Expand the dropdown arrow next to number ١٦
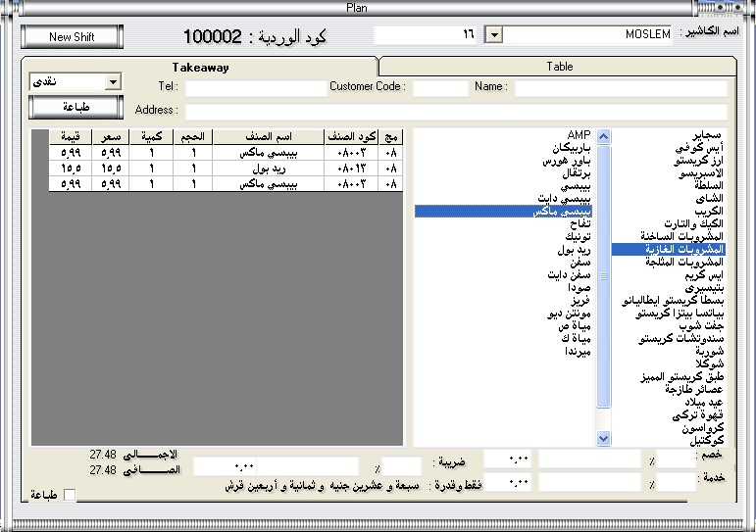756x532 pixels. tap(495, 35)
